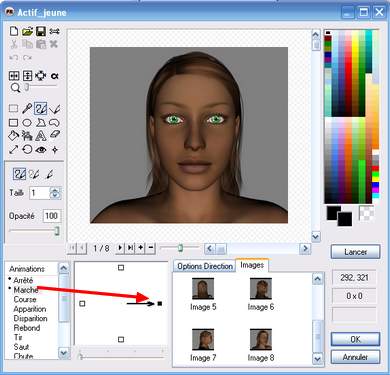Select the Rectangle shape tool
This screenshot has height=375, width=390.
pyautogui.click(x=13, y=123)
